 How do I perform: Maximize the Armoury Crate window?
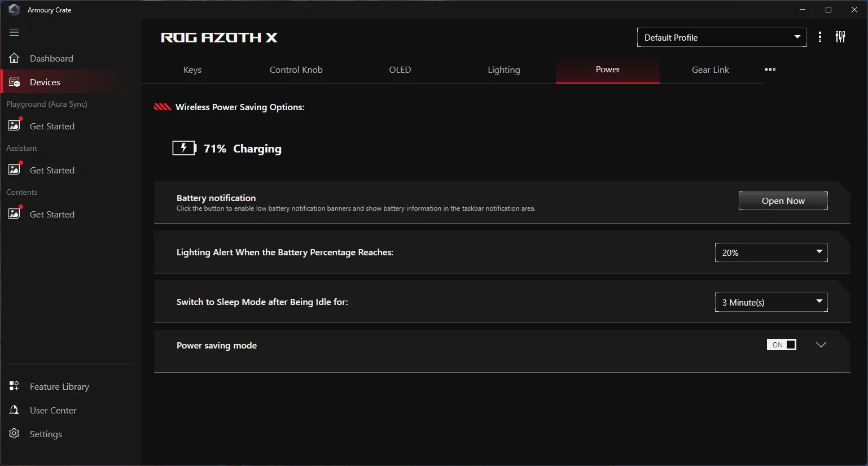828,10
